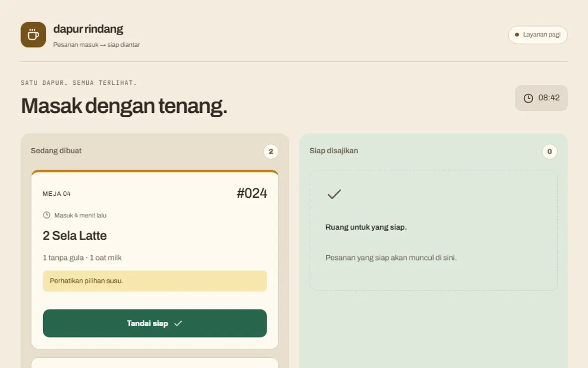The height and width of the screenshot is (368, 588).
Task: Click the yellow note Perhatikan pilihan susu.
Action: click(x=155, y=281)
